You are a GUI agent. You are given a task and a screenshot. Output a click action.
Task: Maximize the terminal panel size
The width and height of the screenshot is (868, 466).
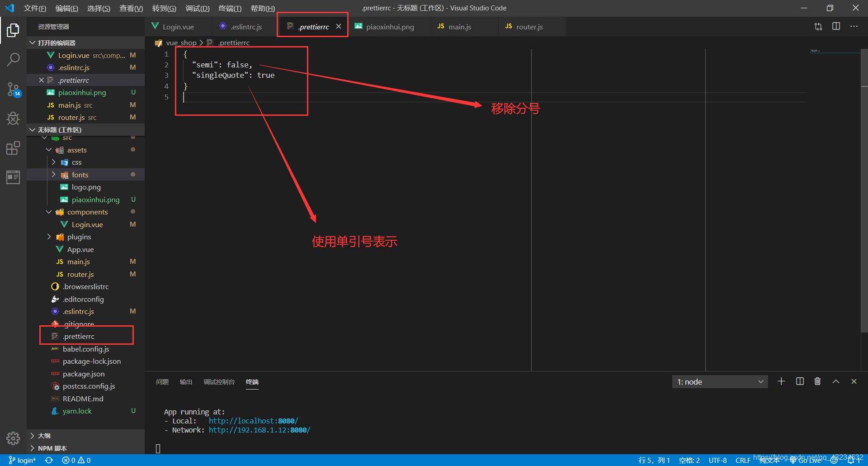coord(836,381)
